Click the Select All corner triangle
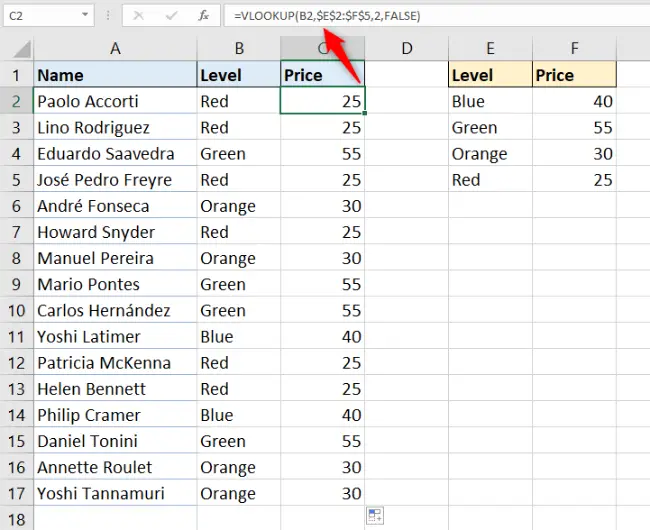 (x=22, y=49)
